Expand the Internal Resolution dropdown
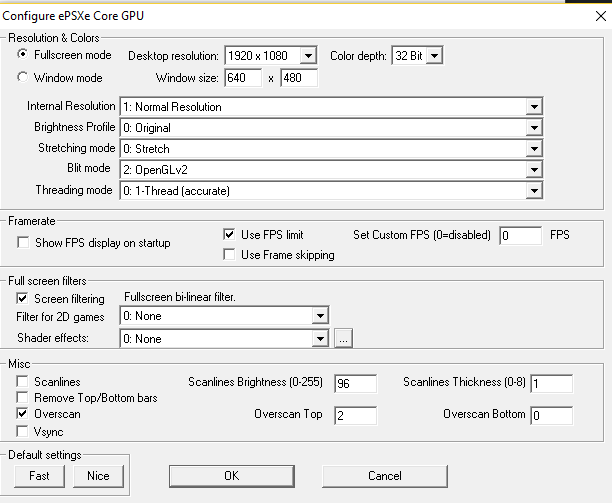Screen dimensions: 612x503 tap(331, 107)
